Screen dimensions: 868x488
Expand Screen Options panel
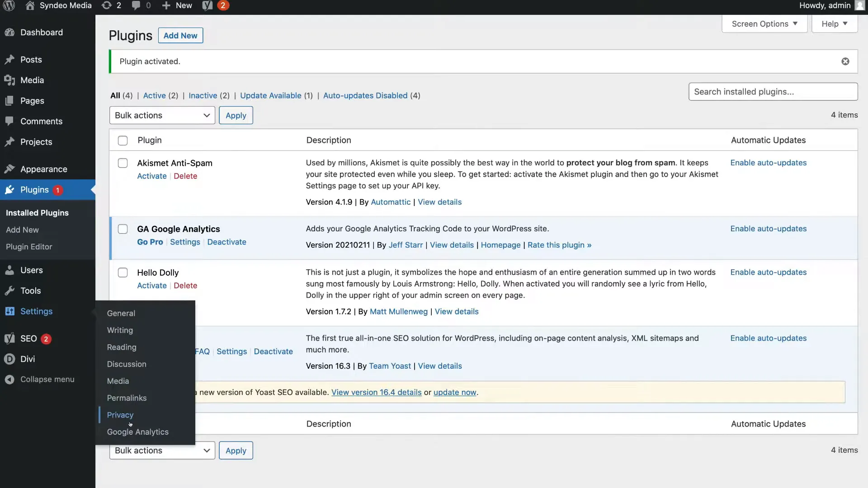[x=764, y=24]
